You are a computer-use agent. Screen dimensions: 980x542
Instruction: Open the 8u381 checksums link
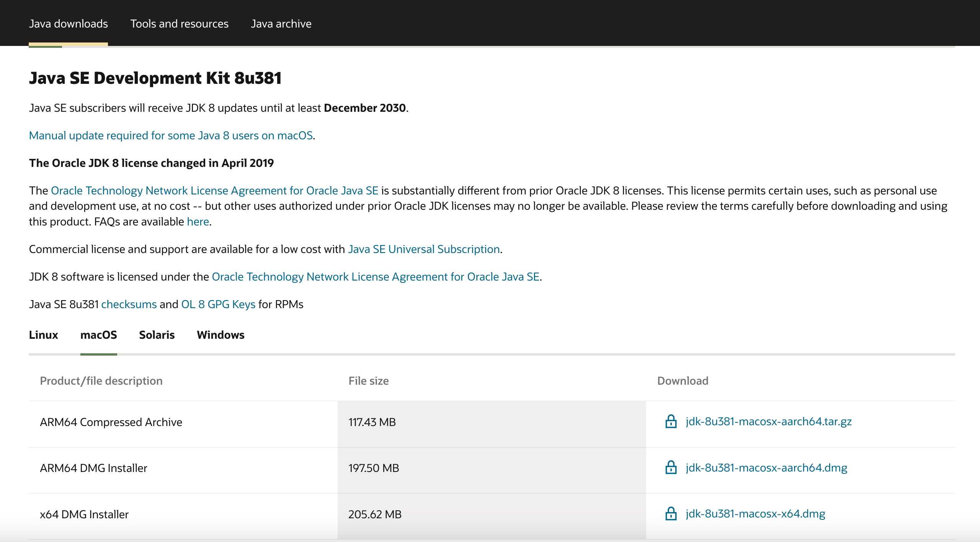(x=129, y=304)
